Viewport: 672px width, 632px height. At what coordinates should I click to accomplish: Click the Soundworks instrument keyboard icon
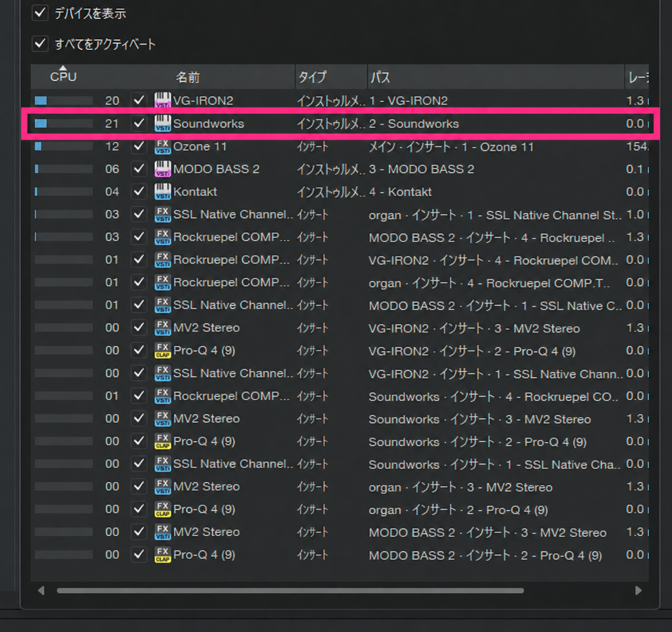(163, 123)
